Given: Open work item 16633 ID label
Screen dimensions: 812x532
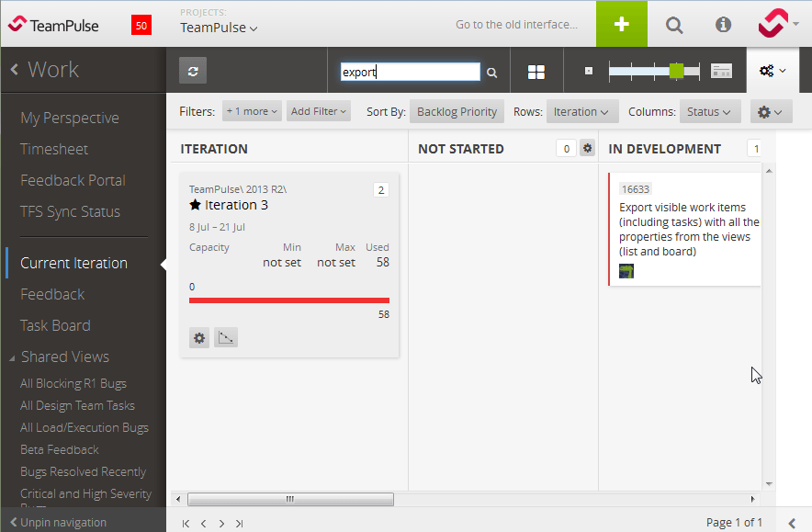Looking at the screenshot, I should 636,189.
